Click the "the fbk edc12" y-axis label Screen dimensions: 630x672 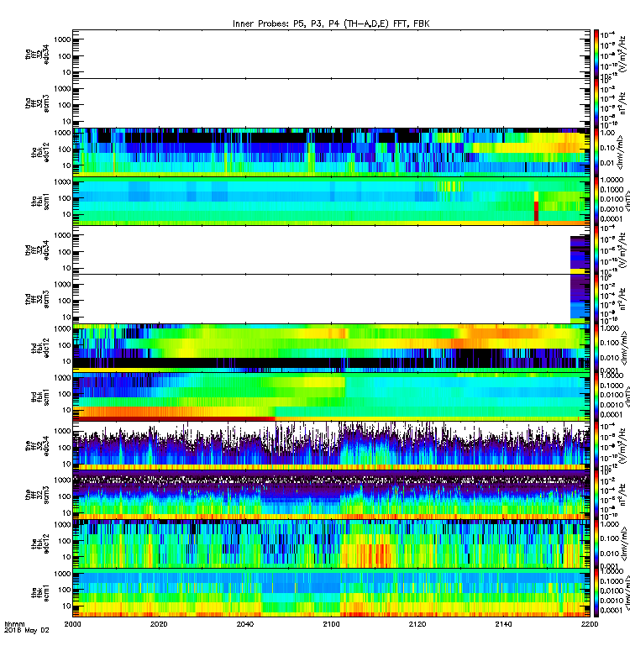coord(40,543)
